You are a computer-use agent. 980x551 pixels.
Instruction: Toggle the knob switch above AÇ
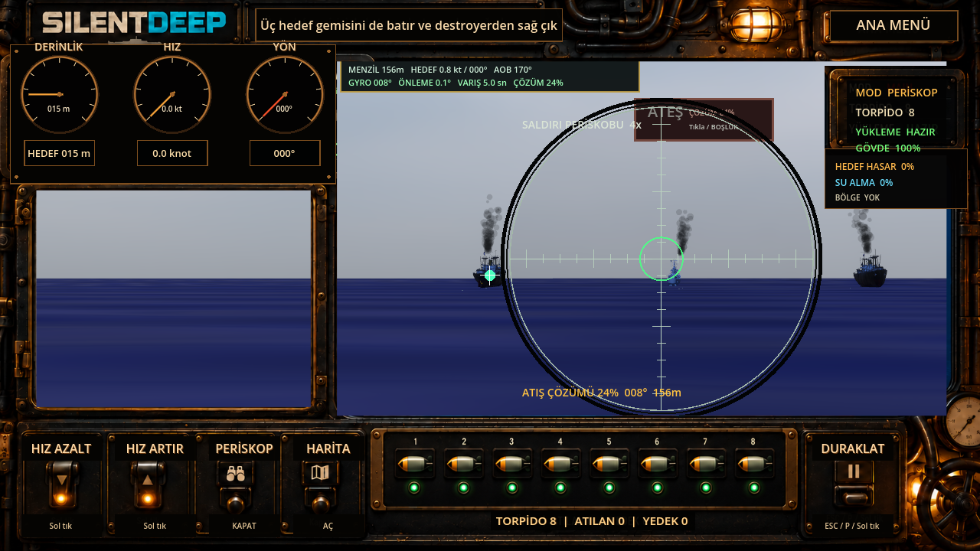pyautogui.click(x=320, y=504)
